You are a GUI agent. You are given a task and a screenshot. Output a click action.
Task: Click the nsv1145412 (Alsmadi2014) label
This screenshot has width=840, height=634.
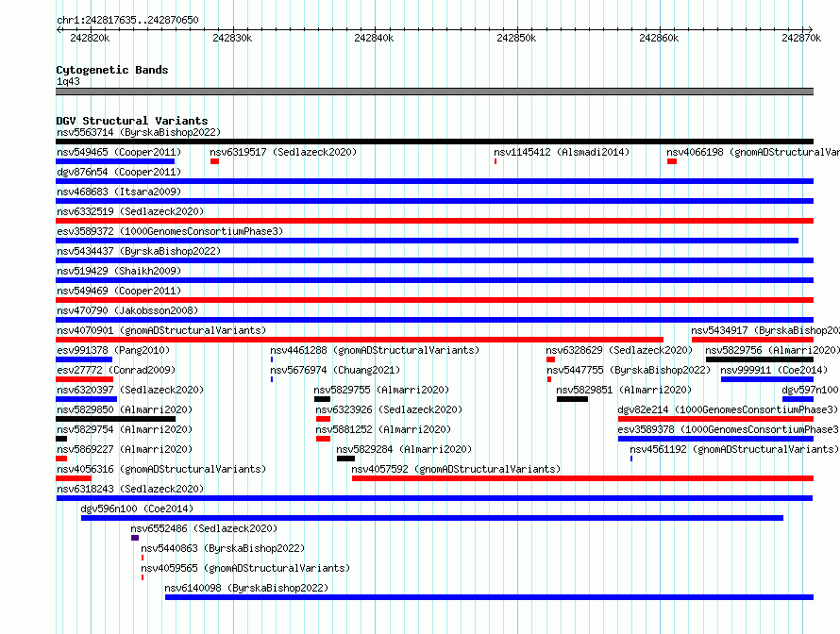562,152
